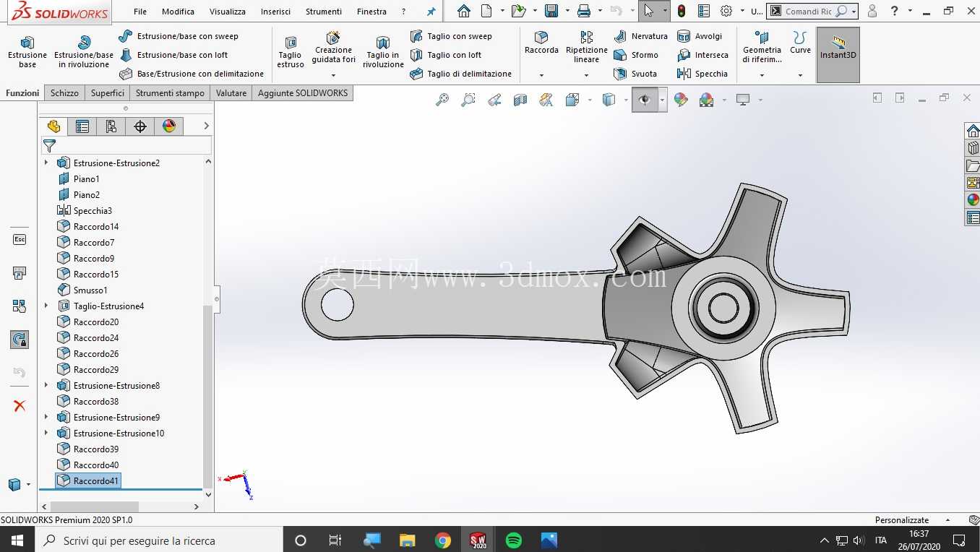Viewport: 980px width, 552px height.
Task: Select the Interseca tool
Action: coord(702,55)
